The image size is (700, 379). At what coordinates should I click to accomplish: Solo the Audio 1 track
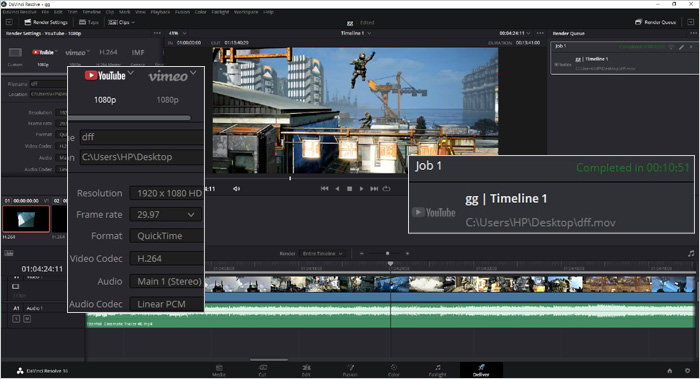[x=16, y=319]
